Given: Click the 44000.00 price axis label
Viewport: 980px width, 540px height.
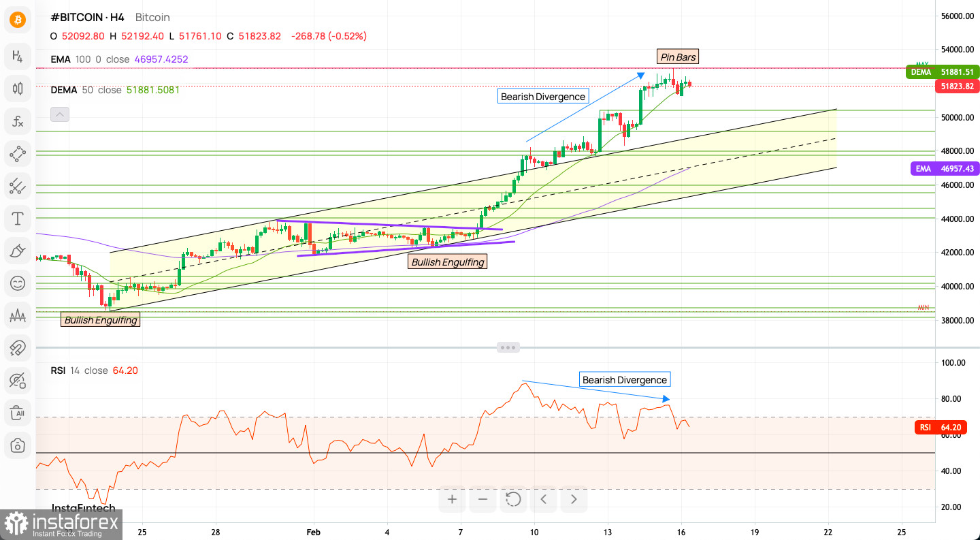Looking at the screenshot, I should (x=958, y=219).
